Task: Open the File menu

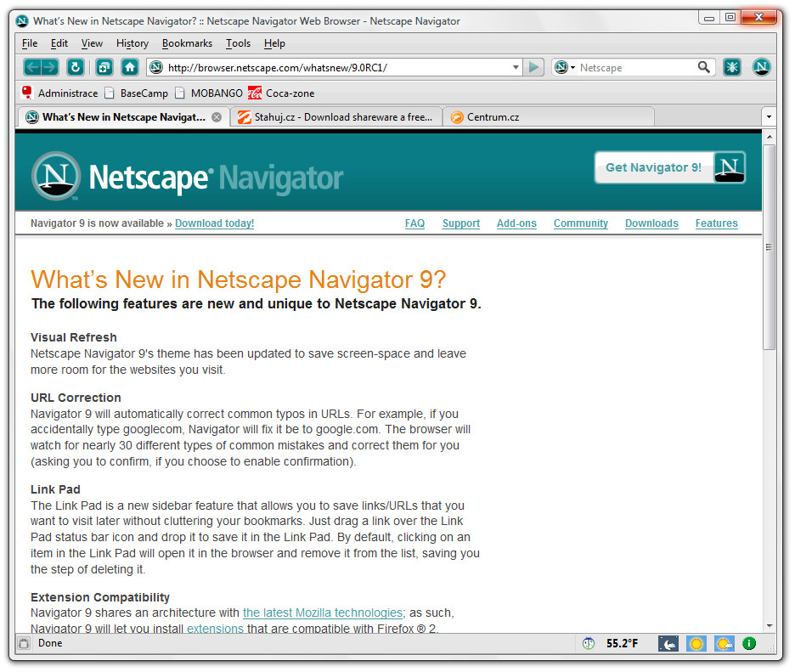Action: (30, 43)
